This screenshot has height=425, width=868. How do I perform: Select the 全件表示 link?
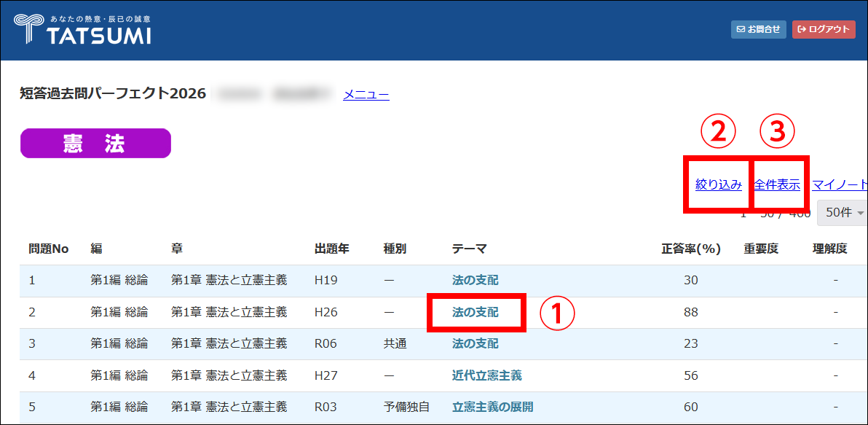tap(777, 184)
